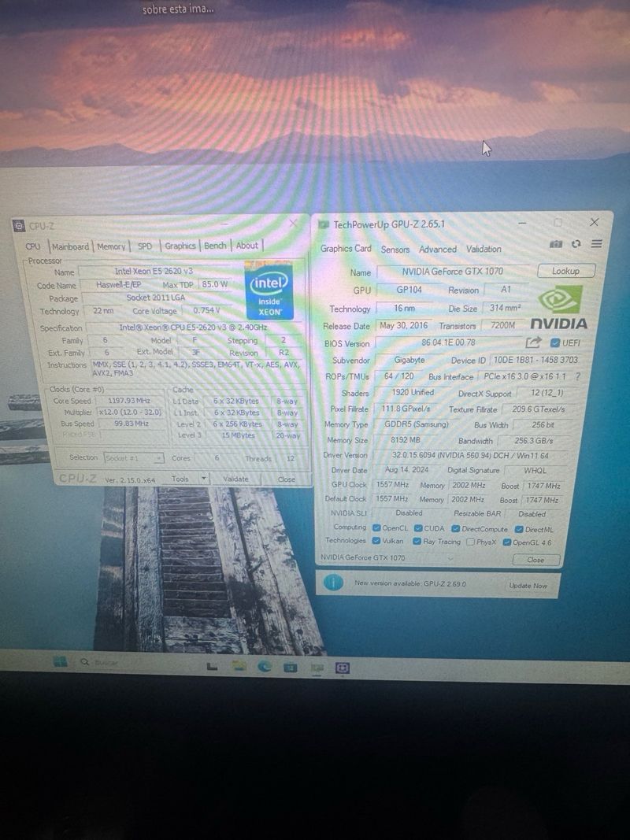This screenshot has width=630, height=840.
Task: Click the CPU-Z title bar app icon
Action: click(x=19, y=225)
